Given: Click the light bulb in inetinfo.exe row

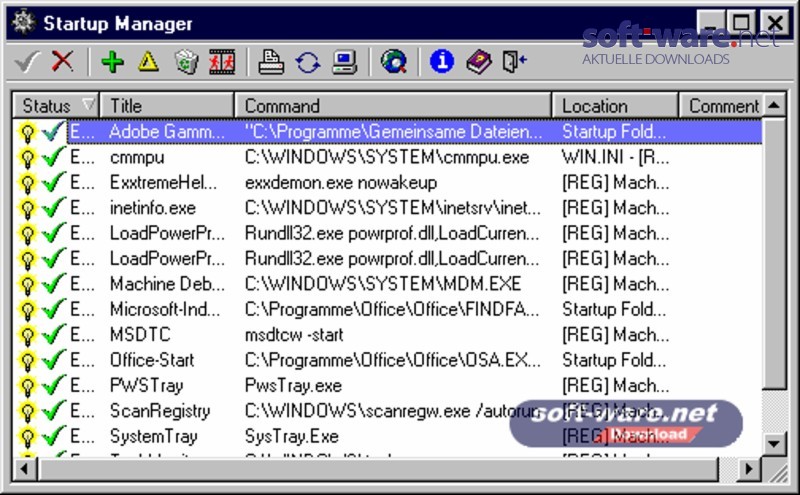Looking at the screenshot, I should coord(27,209).
